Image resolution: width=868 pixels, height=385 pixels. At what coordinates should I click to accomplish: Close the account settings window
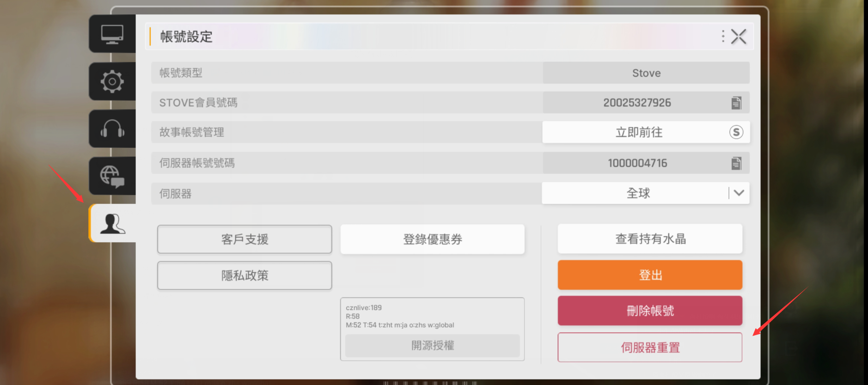tap(739, 37)
